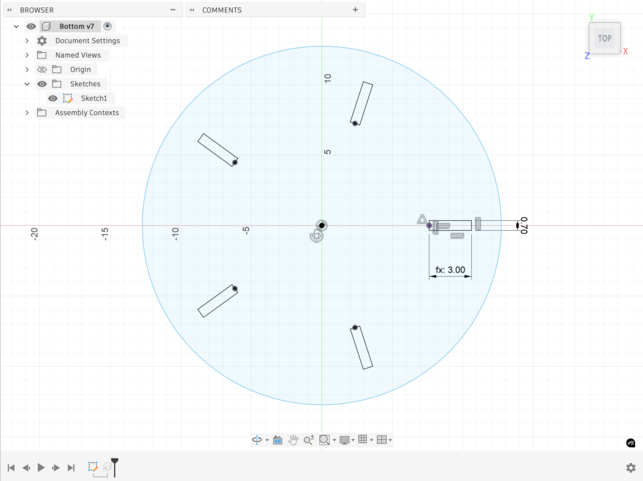Collapse the Comments panel arrows
This screenshot has width=643, height=481.
[x=192, y=10]
